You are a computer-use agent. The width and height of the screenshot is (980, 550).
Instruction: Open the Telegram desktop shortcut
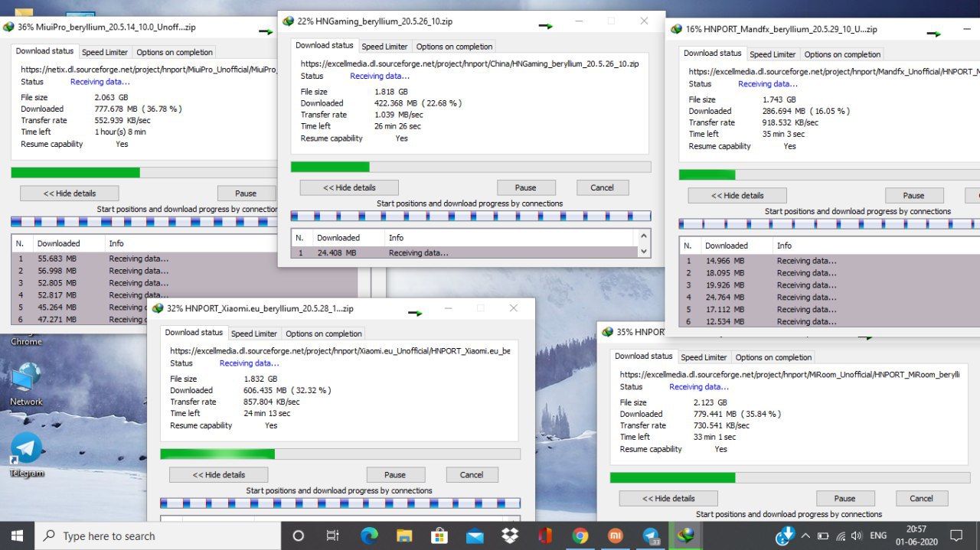click(x=27, y=455)
